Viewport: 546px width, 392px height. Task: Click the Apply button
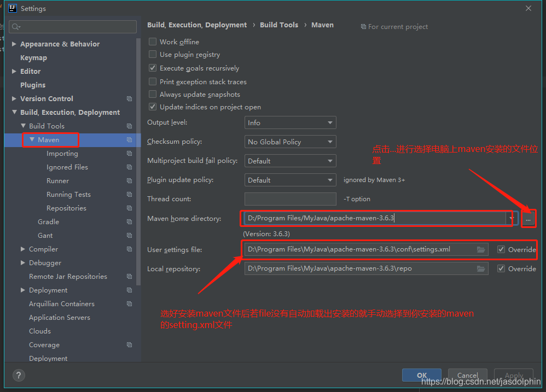coord(514,375)
